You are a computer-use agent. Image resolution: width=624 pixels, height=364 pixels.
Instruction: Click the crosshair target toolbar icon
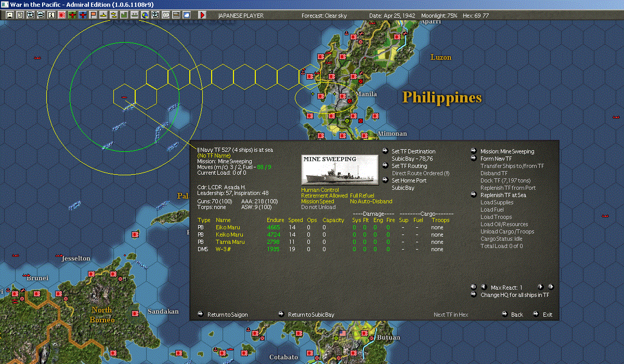point(155,15)
